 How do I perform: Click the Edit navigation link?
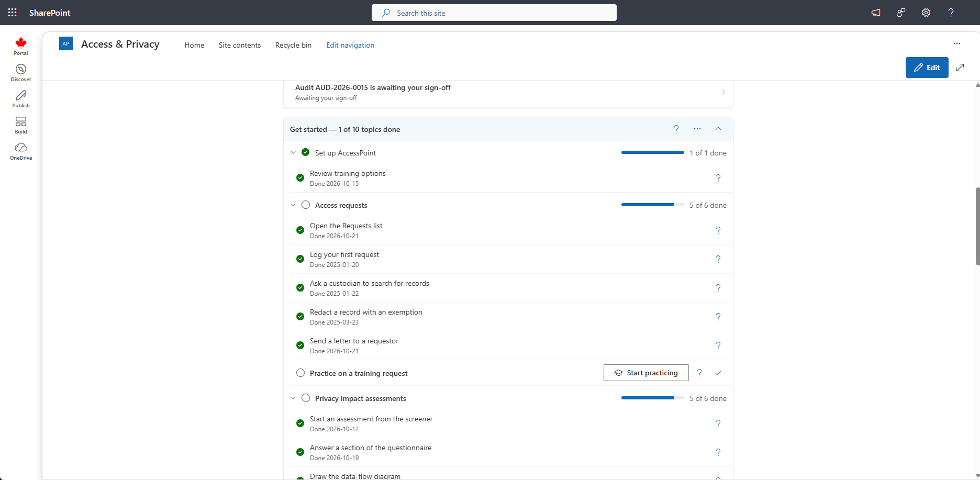pyautogui.click(x=350, y=45)
